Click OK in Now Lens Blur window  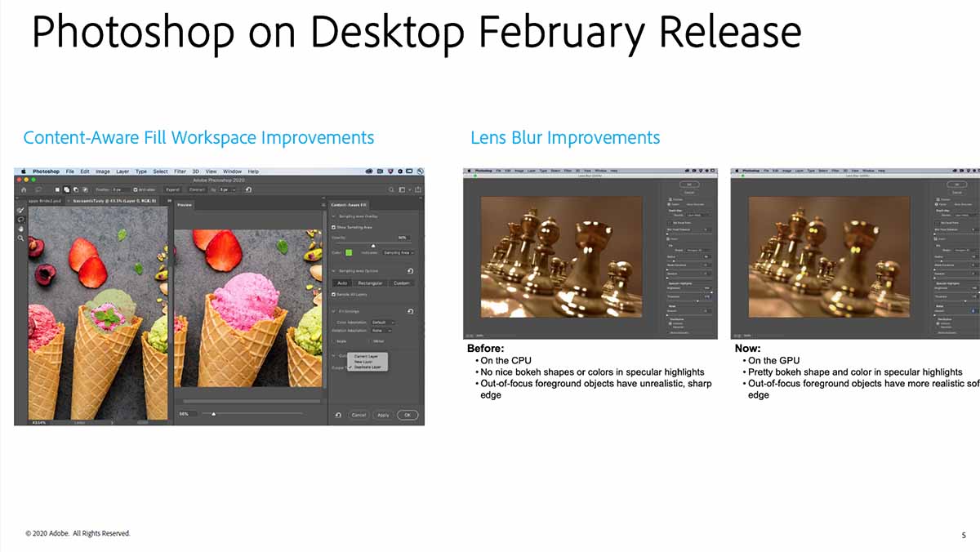point(956,184)
